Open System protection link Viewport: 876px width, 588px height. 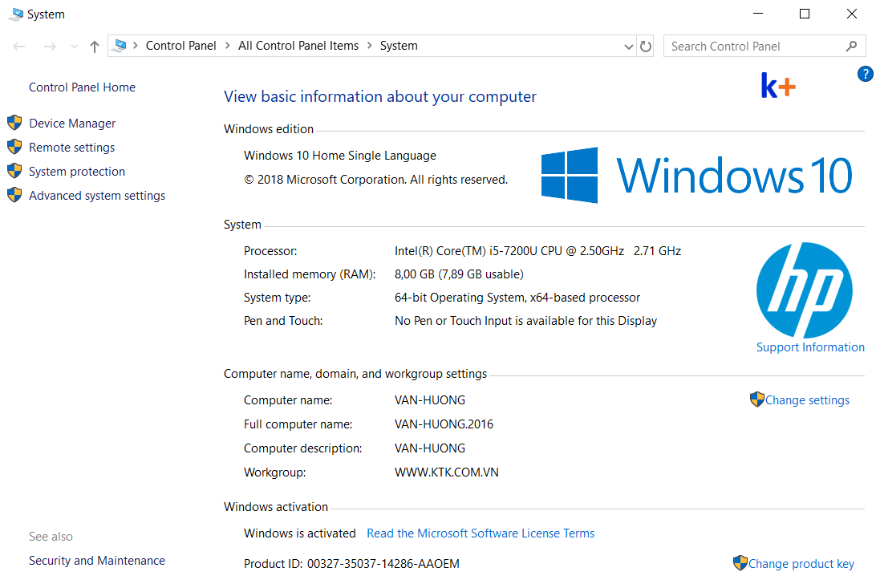coord(77,172)
